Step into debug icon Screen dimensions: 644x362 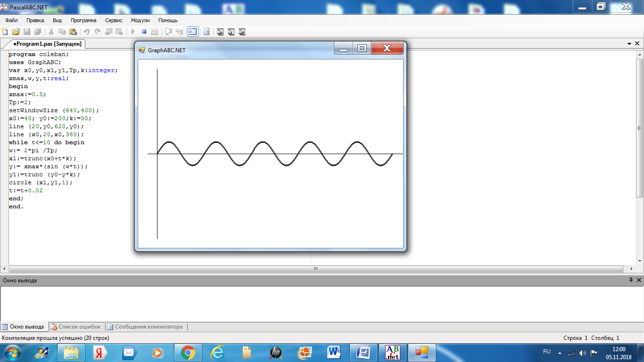point(179,32)
